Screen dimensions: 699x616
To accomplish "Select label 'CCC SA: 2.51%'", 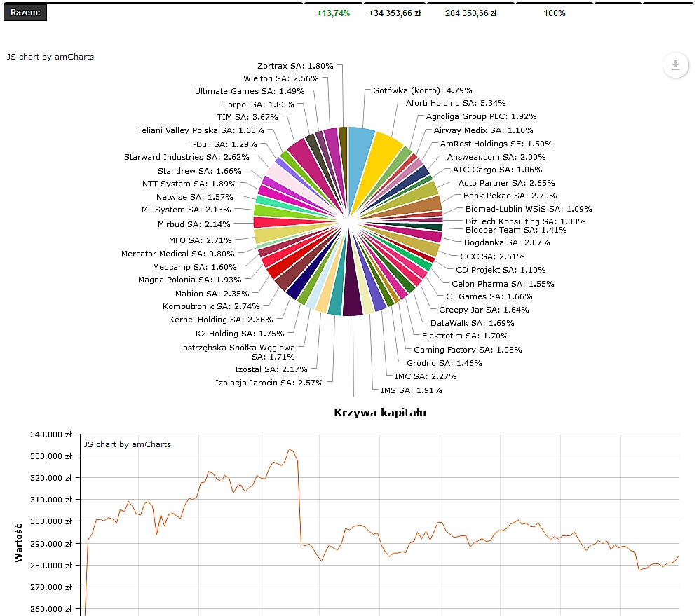I will [492, 256].
